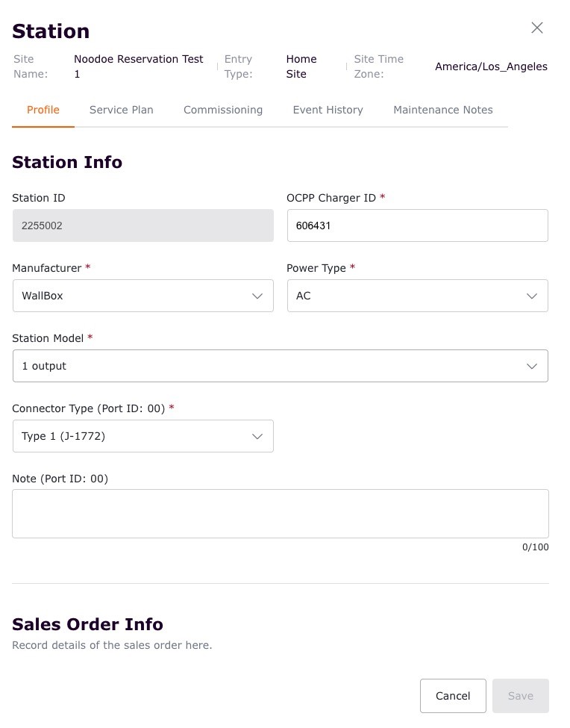Click the chevron arrow in the Station Model field
This screenshot has height=728, width=570.
click(532, 367)
